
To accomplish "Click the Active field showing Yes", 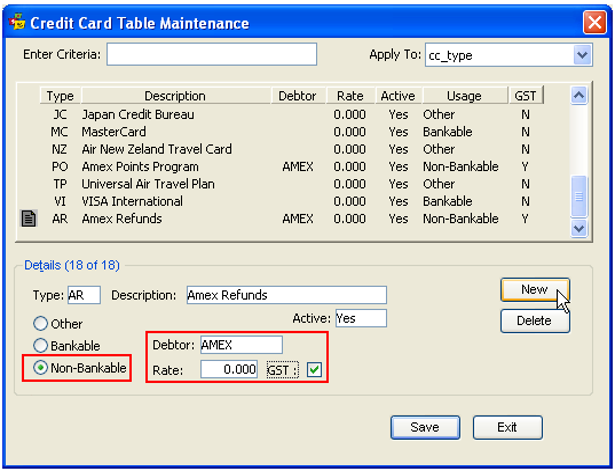I will (361, 318).
